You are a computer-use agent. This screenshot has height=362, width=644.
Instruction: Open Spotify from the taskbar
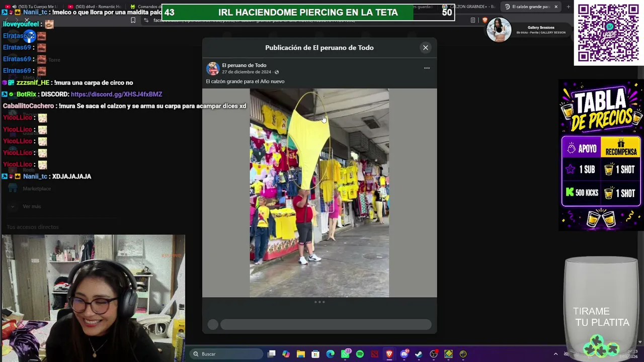pyautogui.click(x=360, y=354)
